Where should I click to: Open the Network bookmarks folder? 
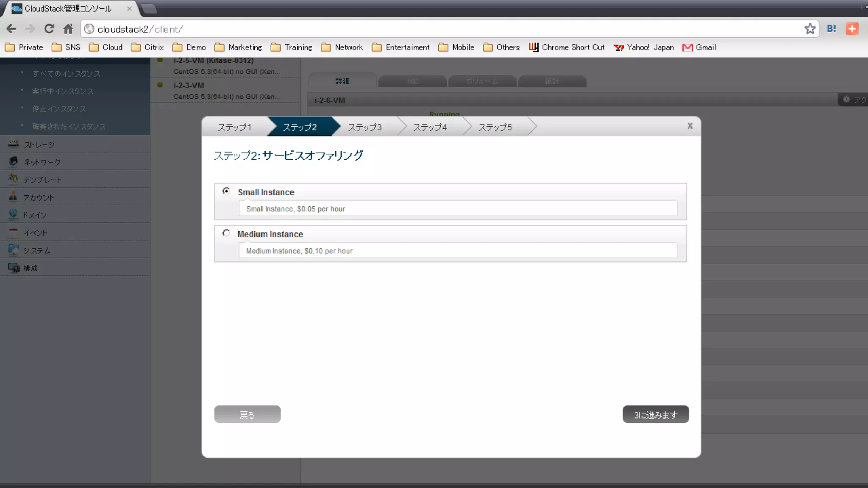click(x=342, y=47)
